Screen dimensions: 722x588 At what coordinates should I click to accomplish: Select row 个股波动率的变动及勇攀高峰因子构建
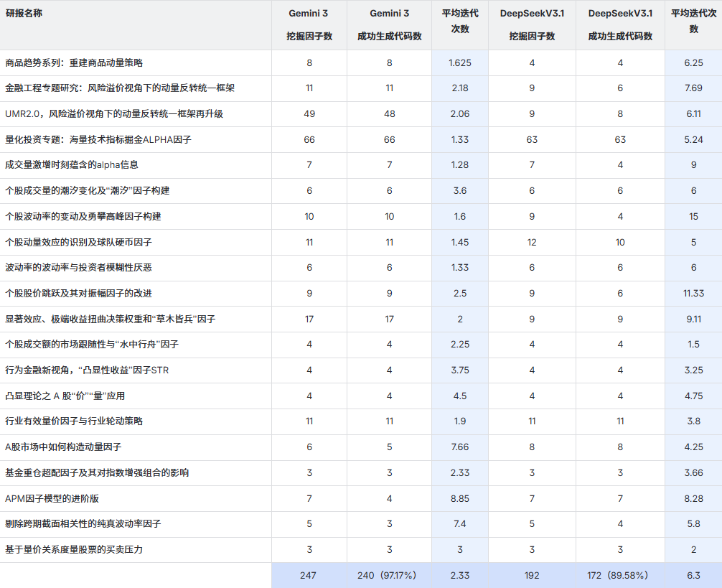tap(361, 216)
